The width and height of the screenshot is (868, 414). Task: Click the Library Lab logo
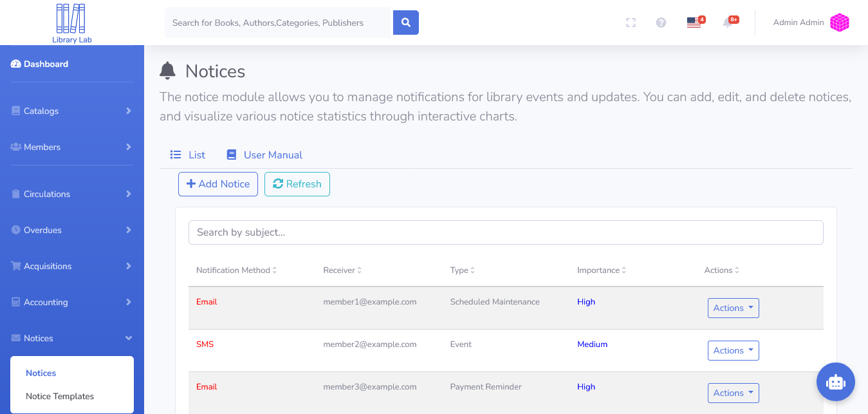[x=71, y=23]
